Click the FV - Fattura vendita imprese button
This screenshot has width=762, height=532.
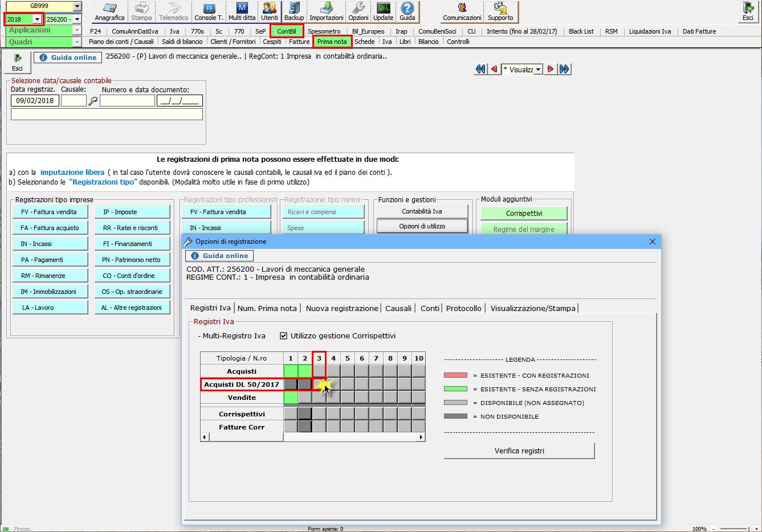tap(50, 212)
